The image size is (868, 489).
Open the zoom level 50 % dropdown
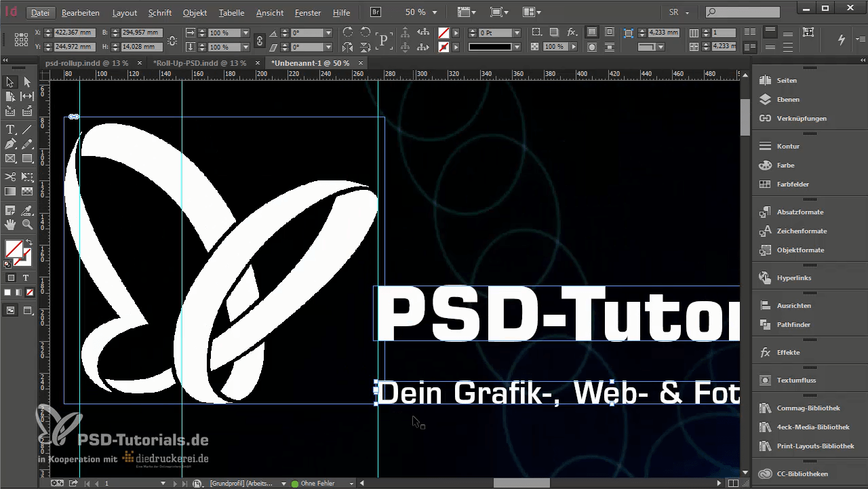[x=435, y=12]
